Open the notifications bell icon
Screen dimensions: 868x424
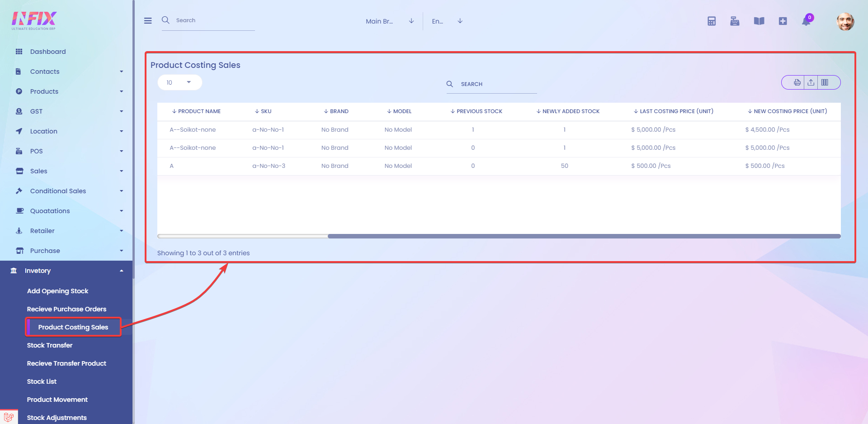806,21
